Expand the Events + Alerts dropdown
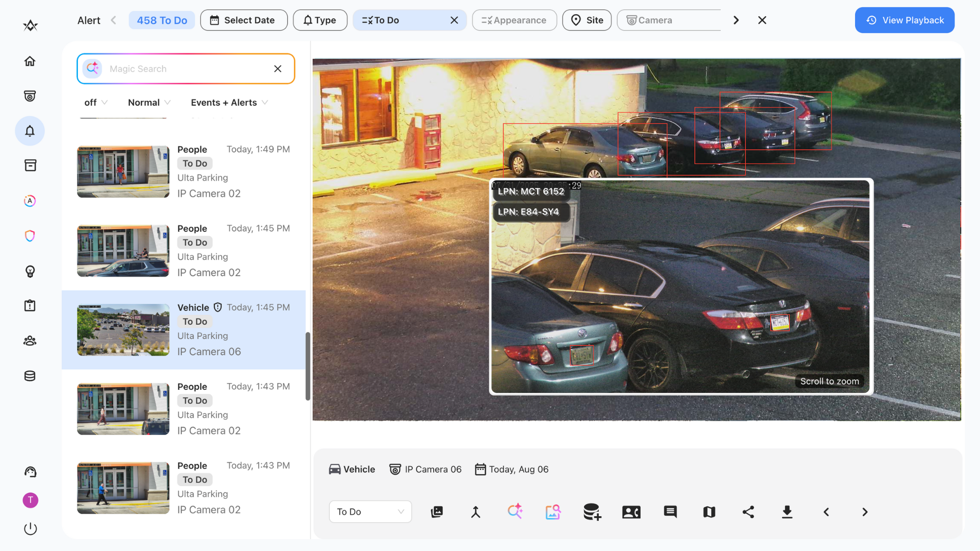 (229, 102)
